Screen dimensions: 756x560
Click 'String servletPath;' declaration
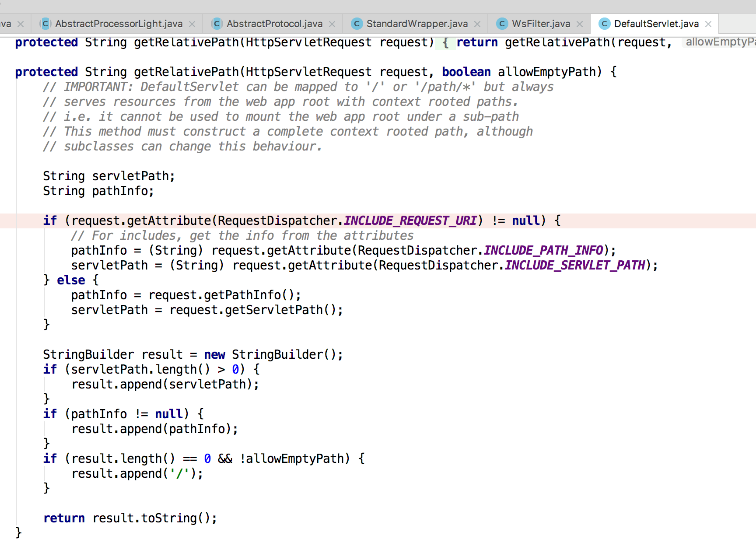pos(109,176)
